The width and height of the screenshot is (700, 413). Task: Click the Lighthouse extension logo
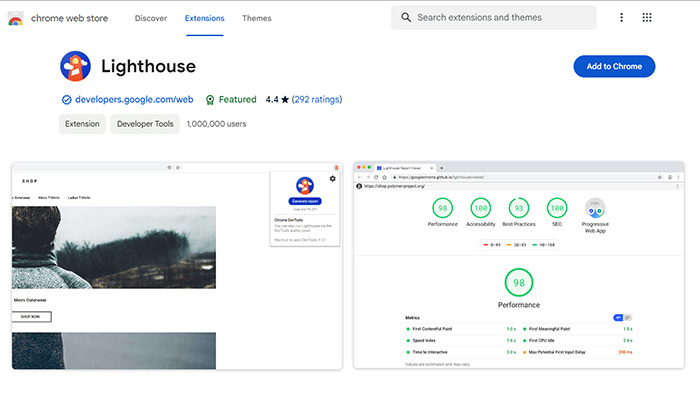[x=75, y=66]
